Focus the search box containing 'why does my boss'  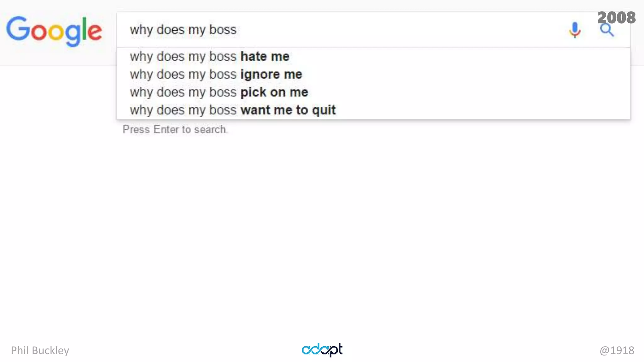[x=346, y=30]
